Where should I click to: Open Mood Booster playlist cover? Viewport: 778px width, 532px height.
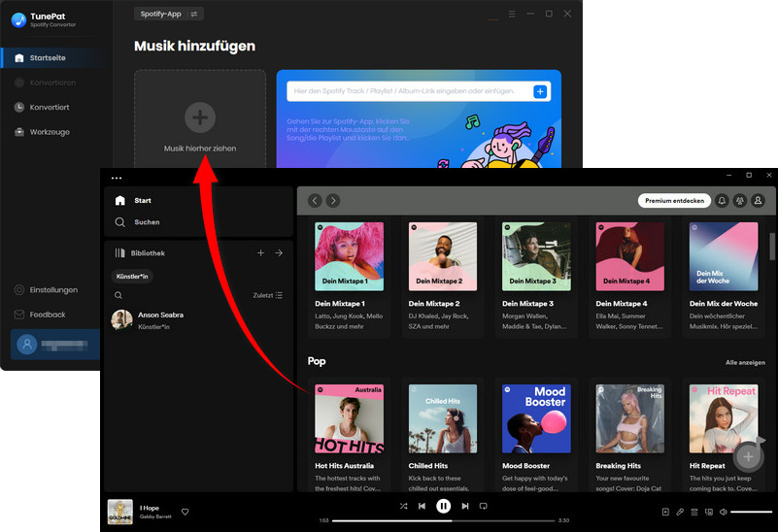[536, 418]
